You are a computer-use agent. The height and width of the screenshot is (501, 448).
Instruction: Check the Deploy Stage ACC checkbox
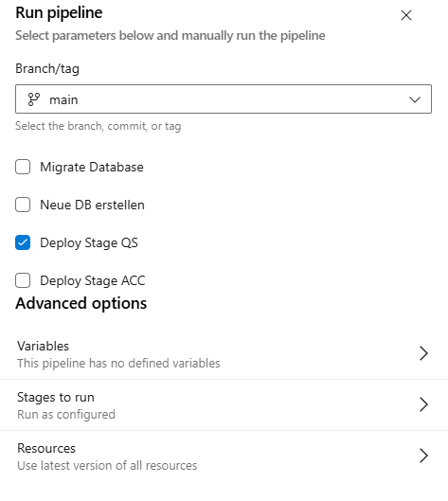click(23, 280)
